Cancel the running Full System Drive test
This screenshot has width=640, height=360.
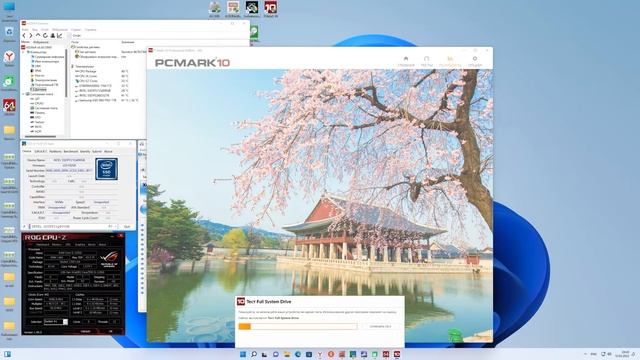click(x=380, y=326)
